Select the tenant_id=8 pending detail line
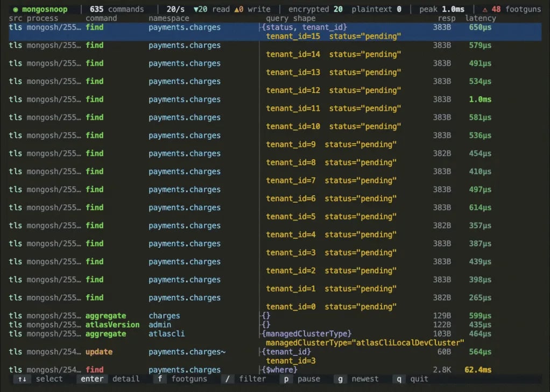Image resolution: width=550 pixels, height=392 pixels. pyautogui.click(x=331, y=162)
